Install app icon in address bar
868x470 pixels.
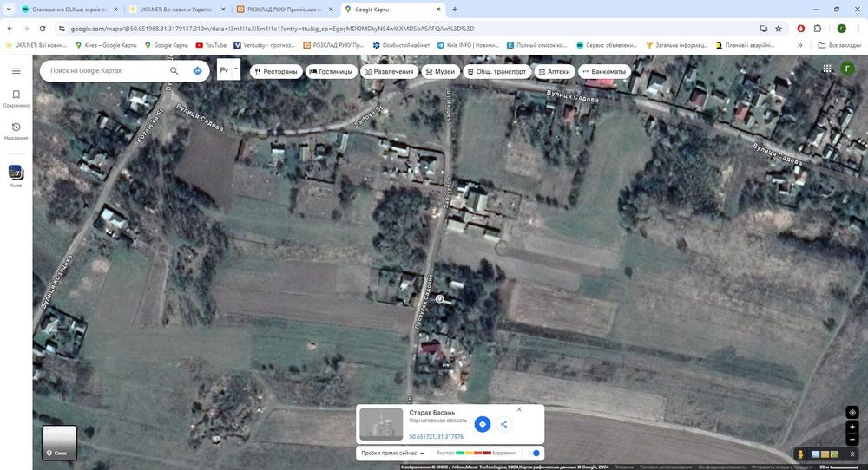pos(764,29)
